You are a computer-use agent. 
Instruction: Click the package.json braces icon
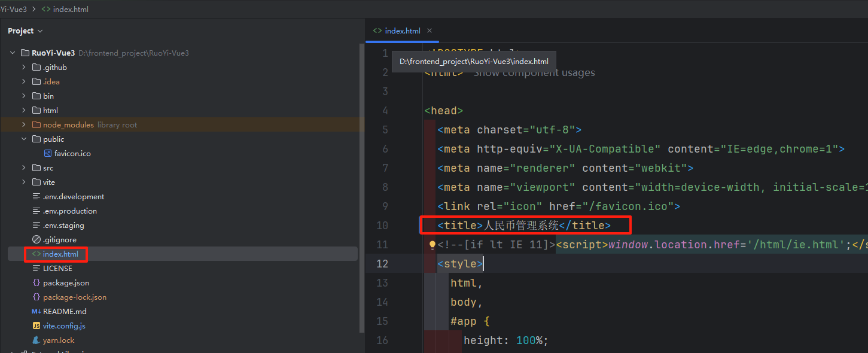pyautogui.click(x=36, y=283)
